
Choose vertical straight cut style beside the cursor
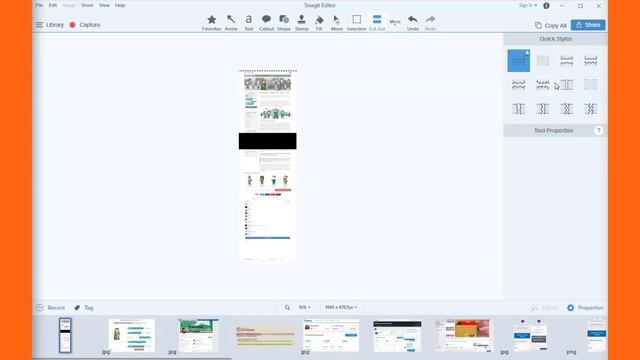coord(567,85)
